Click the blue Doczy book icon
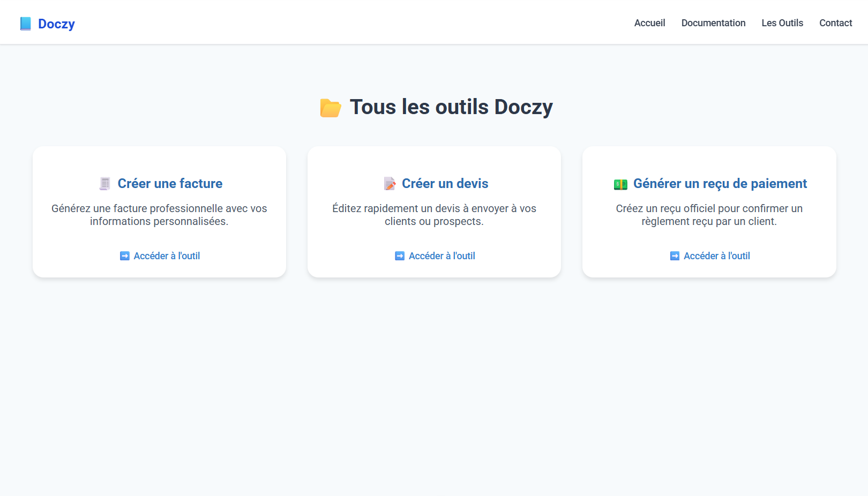868x496 pixels. tap(25, 23)
